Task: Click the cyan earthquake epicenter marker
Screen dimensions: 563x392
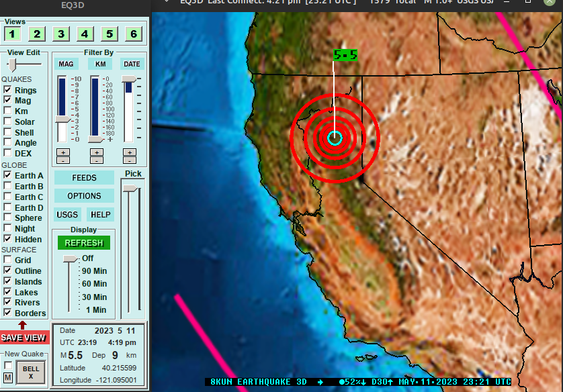Action: tap(335, 138)
